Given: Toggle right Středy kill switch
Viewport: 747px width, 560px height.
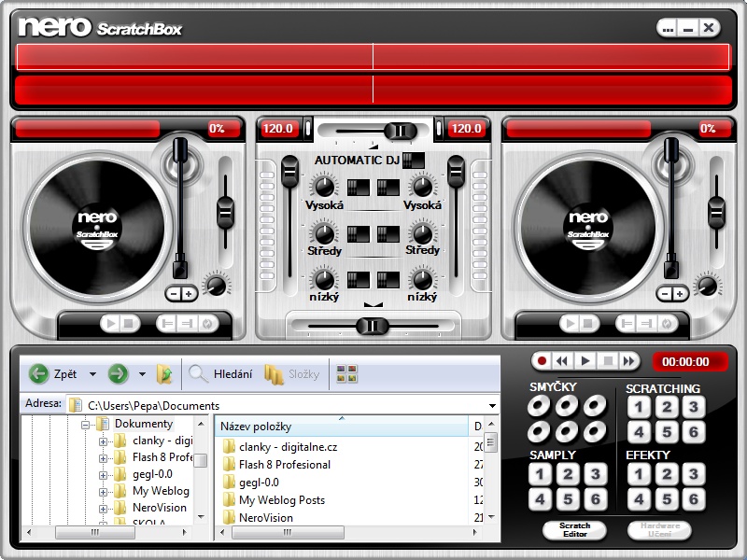Looking at the screenshot, I should [x=388, y=234].
